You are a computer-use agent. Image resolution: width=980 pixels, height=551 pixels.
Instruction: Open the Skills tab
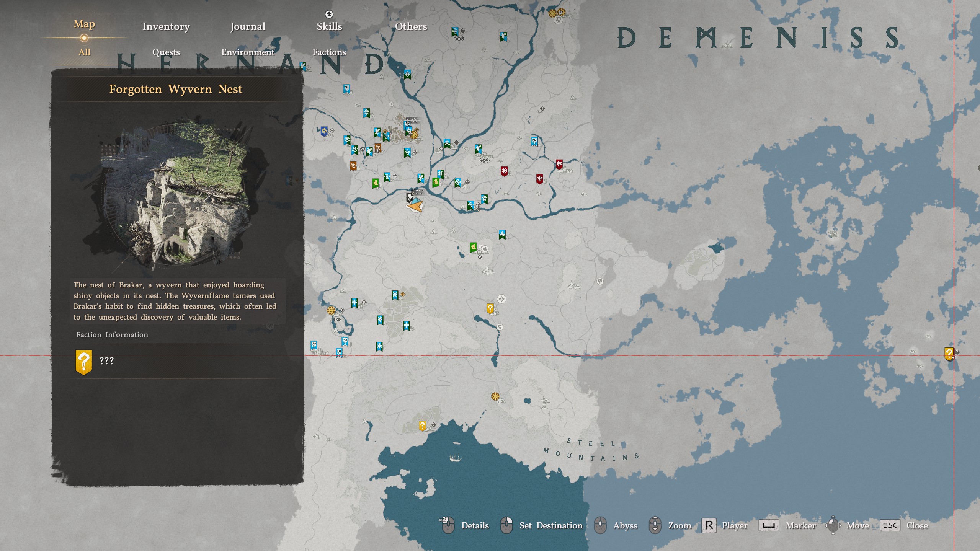click(329, 26)
